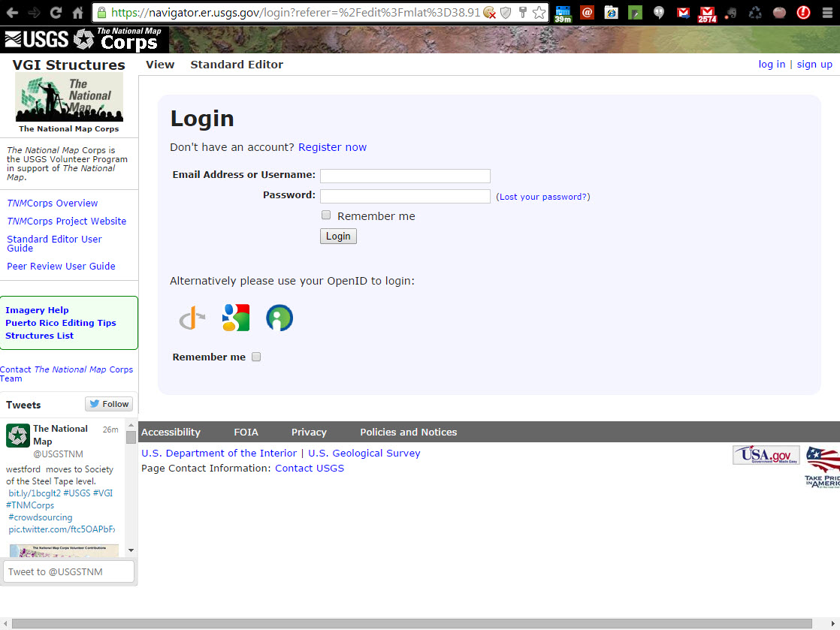Follow the Register now link
This screenshot has width=840, height=630.
[332, 147]
